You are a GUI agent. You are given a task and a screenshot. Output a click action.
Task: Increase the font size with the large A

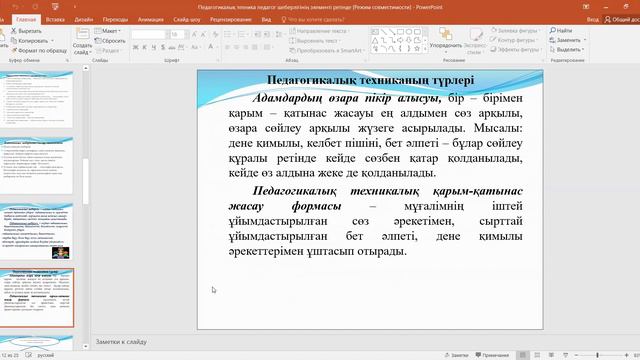pyautogui.click(x=194, y=35)
